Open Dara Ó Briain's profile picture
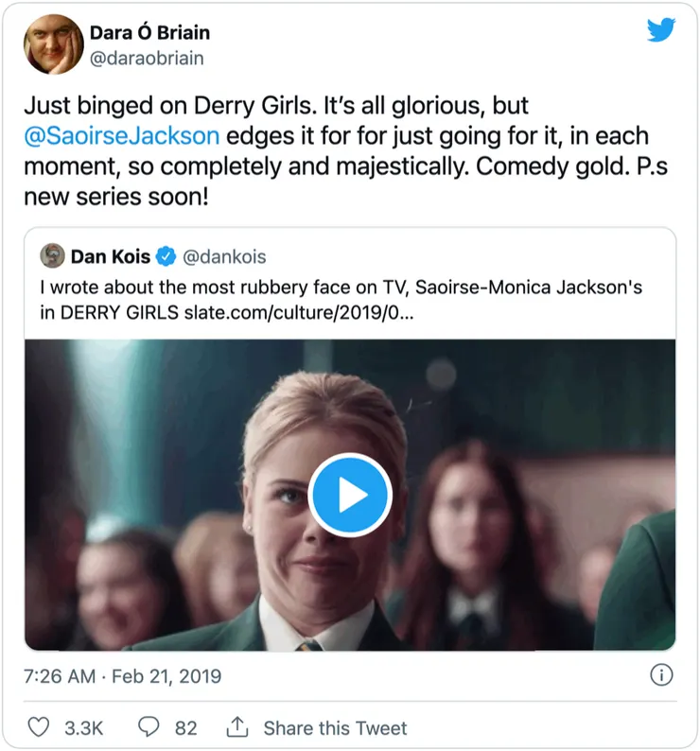This screenshot has height=751, width=700. (54, 44)
